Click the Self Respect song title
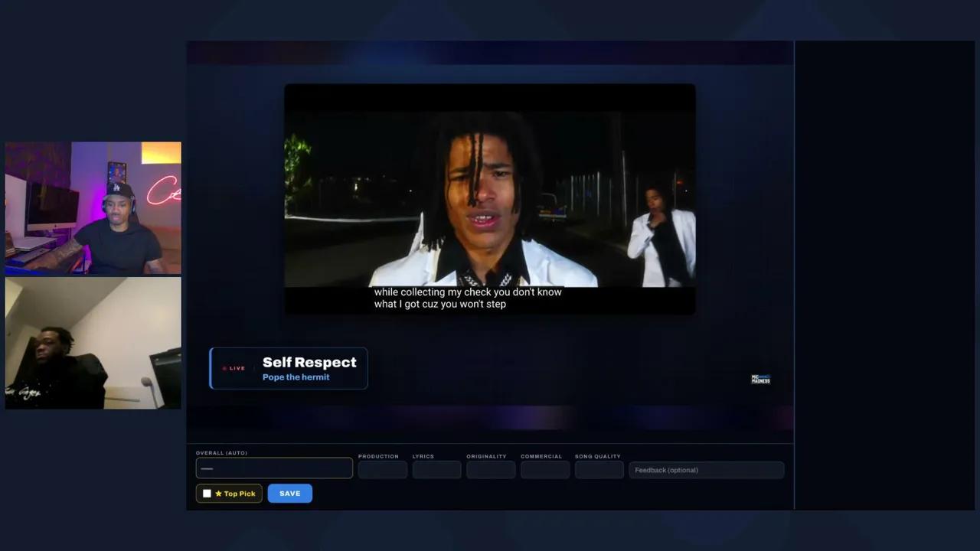This screenshot has height=551, width=980. pyautogui.click(x=309, y=362)
